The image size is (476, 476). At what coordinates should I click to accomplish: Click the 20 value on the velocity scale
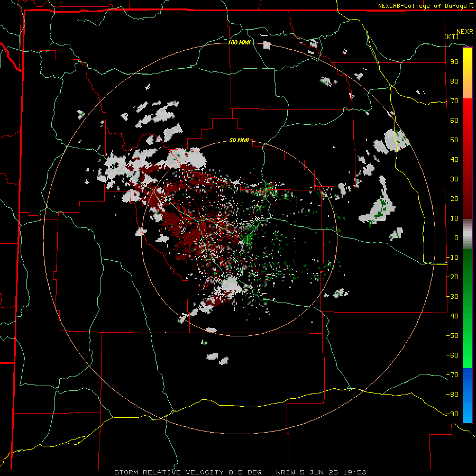pos(454,199)
